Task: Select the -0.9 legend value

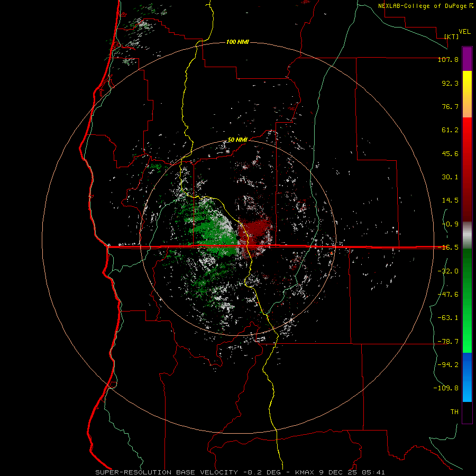Action: (450, 224)
